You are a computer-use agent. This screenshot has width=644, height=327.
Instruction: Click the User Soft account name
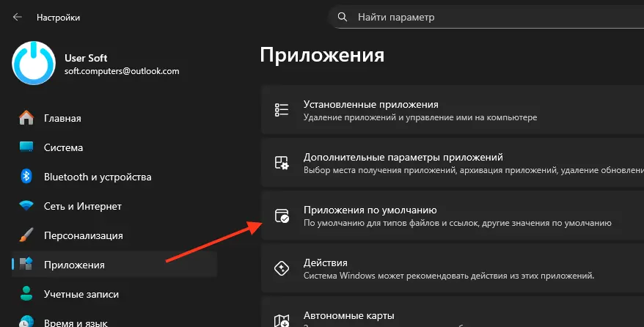(x=86, y=58)
